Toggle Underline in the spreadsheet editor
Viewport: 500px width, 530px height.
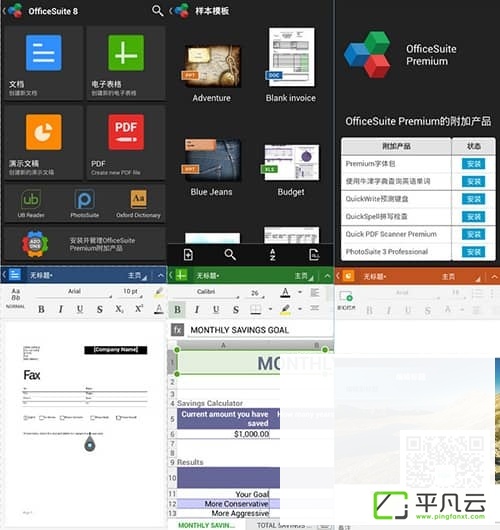pos(216,309)
